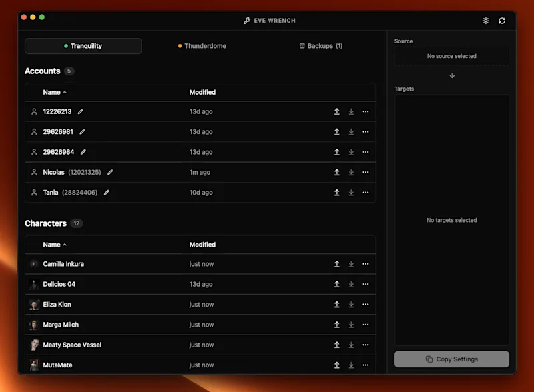
Task: Click the refresh icon in title bar
Action: coord(502,21)
